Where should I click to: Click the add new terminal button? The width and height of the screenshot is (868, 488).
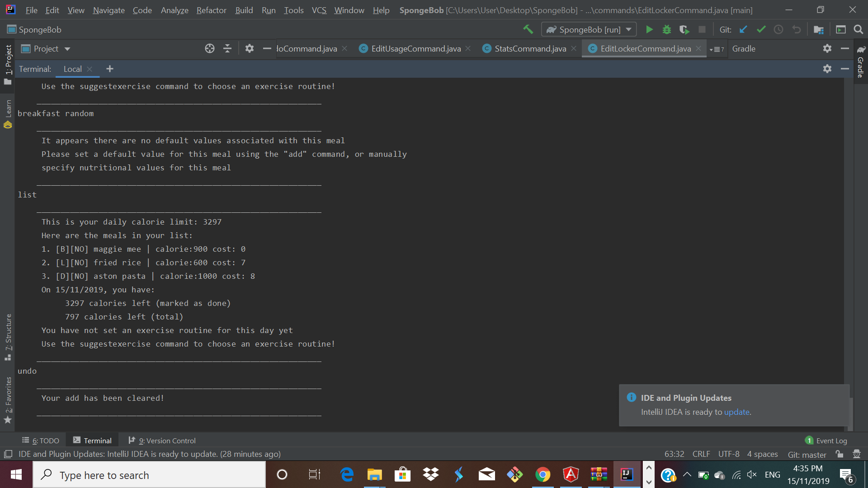tap(110, 69)
